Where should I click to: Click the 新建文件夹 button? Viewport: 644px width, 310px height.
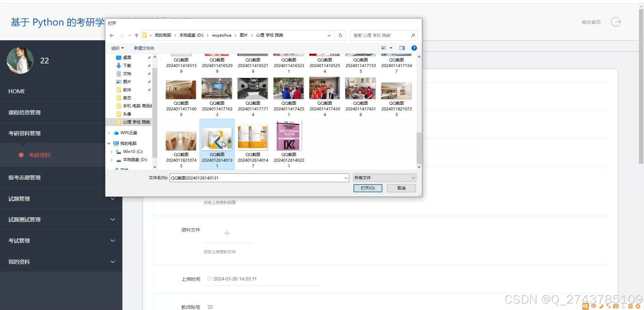(144, 48)
